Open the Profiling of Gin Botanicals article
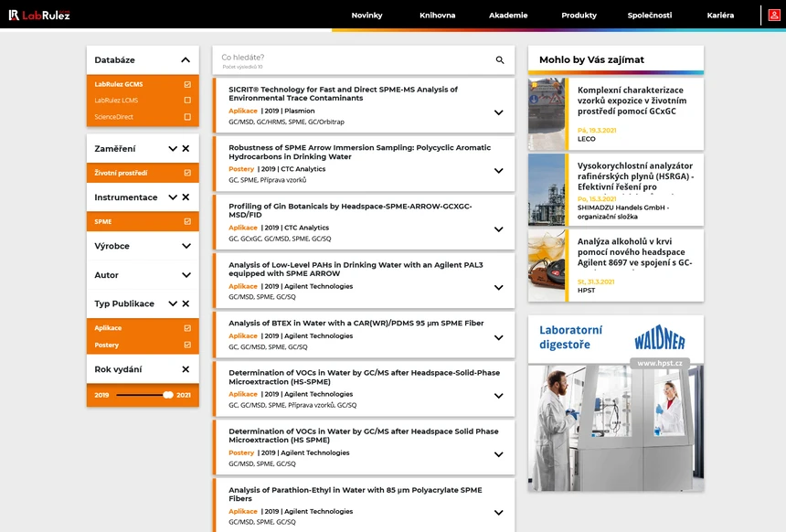This screenshot has height=532, width=786. [350, 211]
